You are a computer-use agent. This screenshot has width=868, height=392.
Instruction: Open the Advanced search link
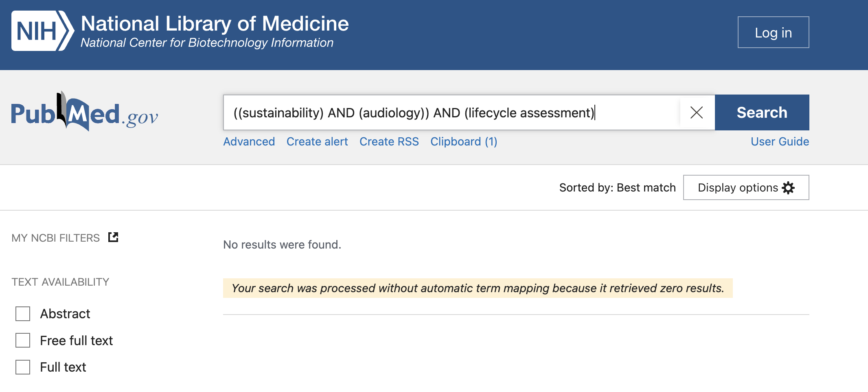coord(249,141)
